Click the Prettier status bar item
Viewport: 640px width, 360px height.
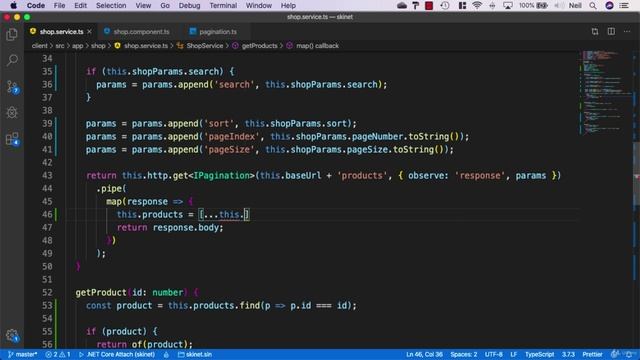point(592,354)
